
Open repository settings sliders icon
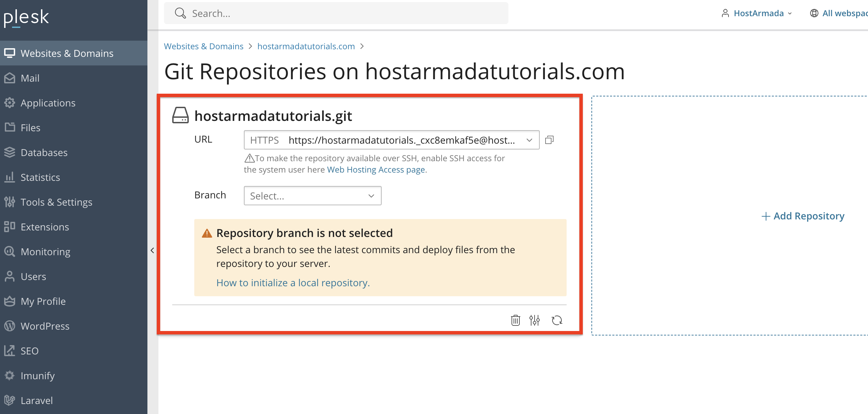click(x=535, y=320)
